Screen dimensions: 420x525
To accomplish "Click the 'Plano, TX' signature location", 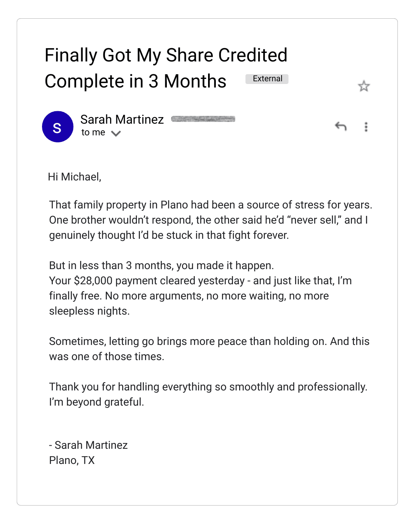I will pos(72,460).
